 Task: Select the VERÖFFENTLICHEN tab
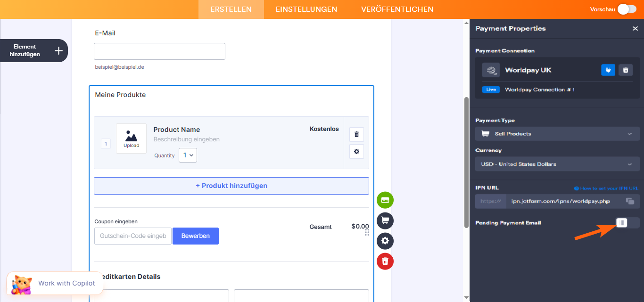(x=397, y=9)
